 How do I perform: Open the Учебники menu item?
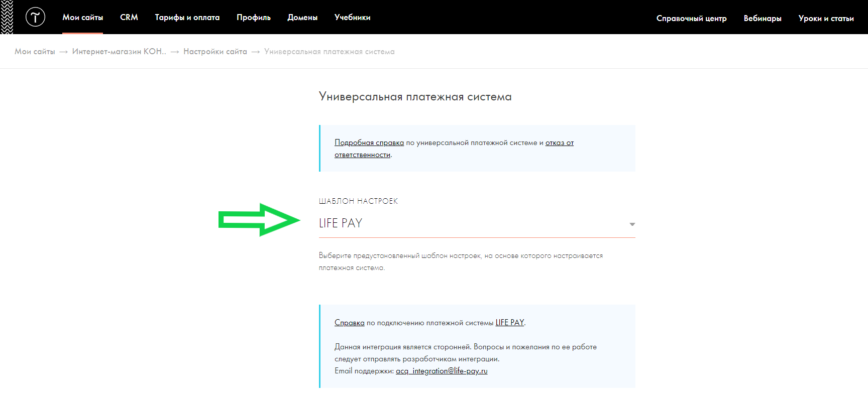352,17
